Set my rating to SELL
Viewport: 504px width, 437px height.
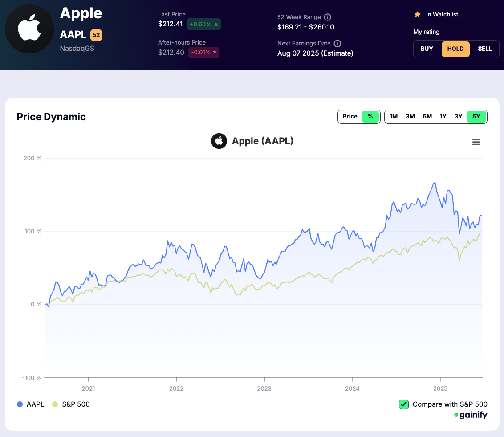coord(485,49)
